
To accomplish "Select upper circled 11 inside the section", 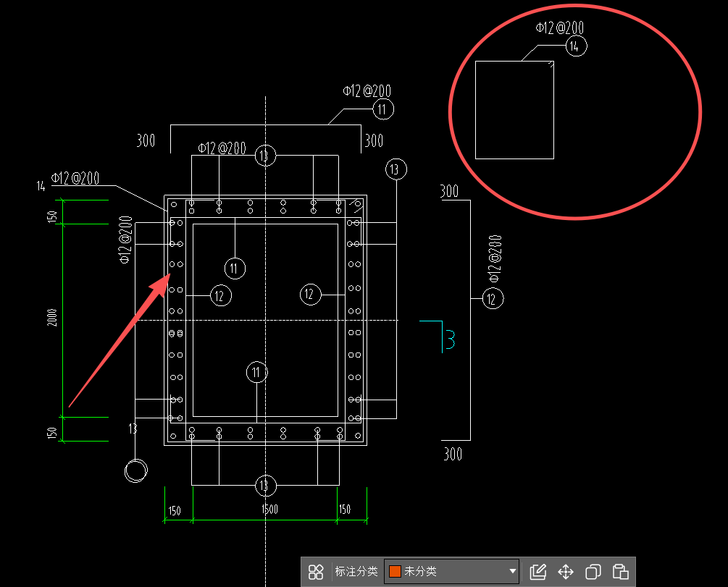I will coord(235,269).
